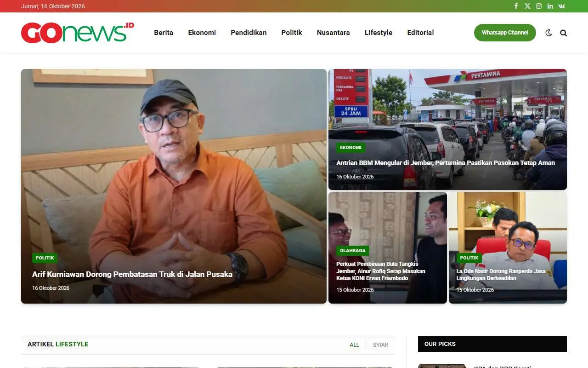Open the Facebook social icon
The width and height of the screenshot is (588, 368).
coord(516,6)
